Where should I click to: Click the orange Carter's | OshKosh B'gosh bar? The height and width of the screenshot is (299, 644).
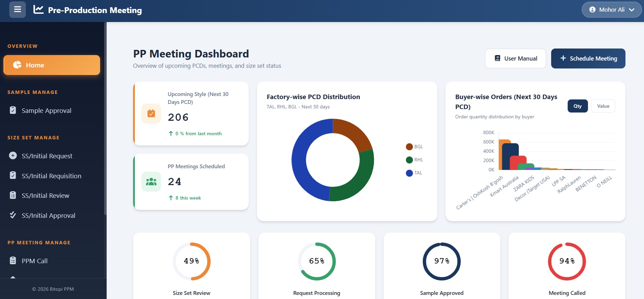coord(500,155)
